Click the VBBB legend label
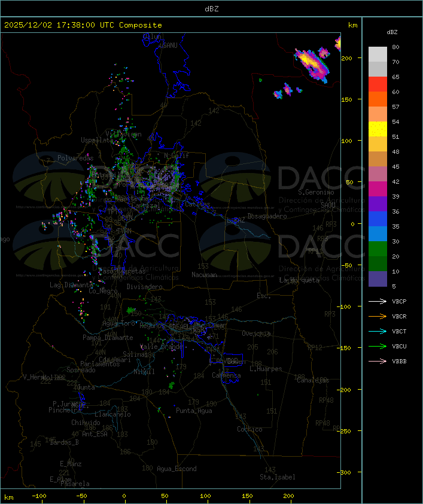This screenshot has width=423, height=504. [x=399, y=361]
